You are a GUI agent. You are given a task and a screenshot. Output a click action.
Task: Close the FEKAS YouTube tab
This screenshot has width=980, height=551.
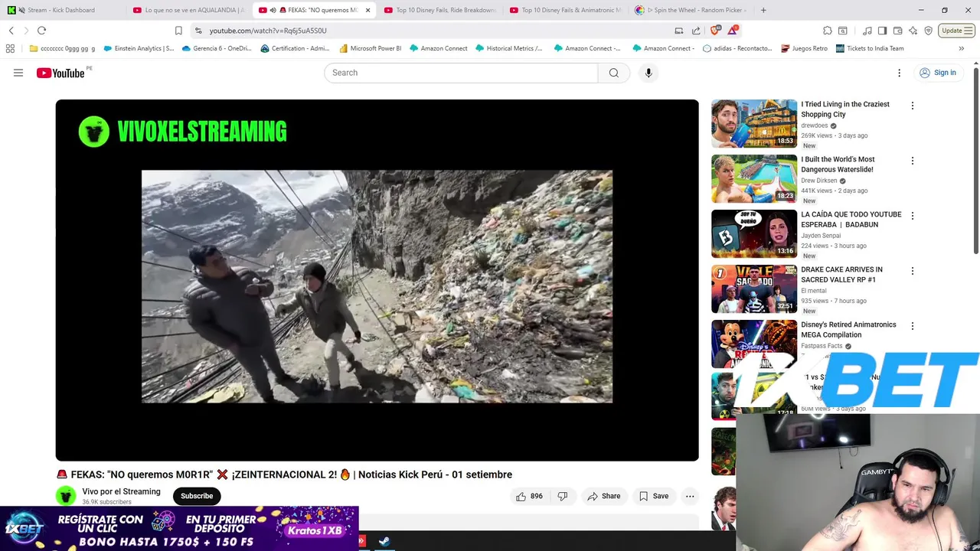point(367,10)
